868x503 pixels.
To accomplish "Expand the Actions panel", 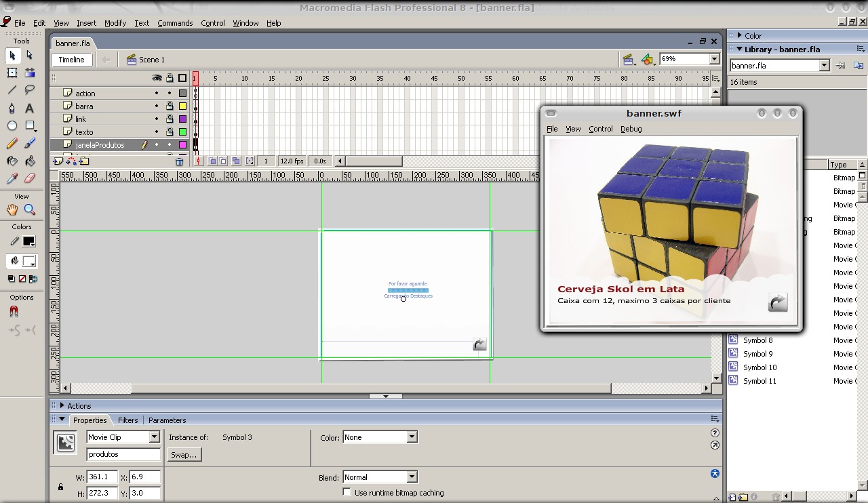I will pyautogui.click(x=62, y=405).
